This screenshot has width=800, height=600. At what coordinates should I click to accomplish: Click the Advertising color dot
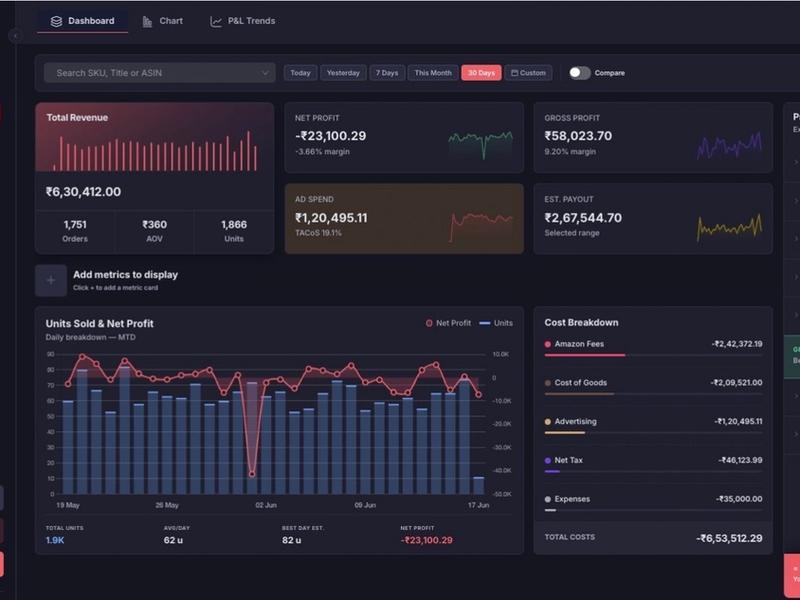click(x=548, y=422)
